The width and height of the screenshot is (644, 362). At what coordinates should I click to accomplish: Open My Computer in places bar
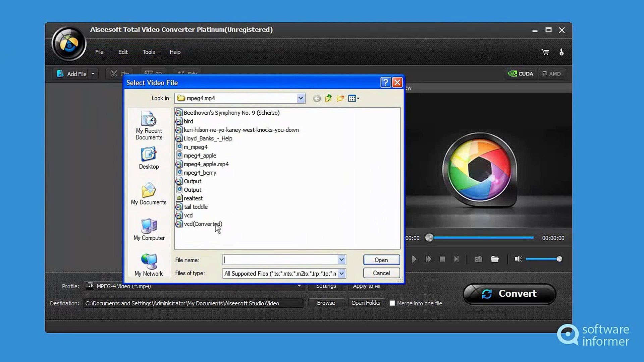(x=149, y=230)
